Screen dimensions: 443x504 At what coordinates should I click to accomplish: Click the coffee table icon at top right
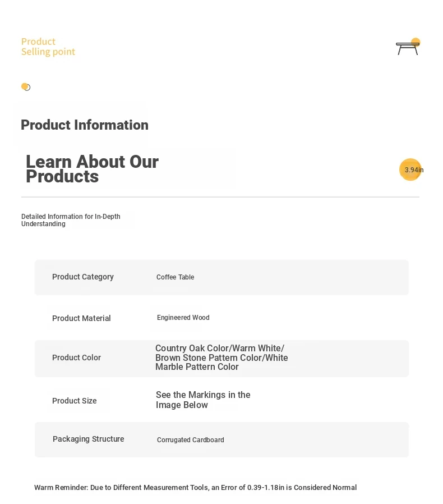click(x=408, y=47)
